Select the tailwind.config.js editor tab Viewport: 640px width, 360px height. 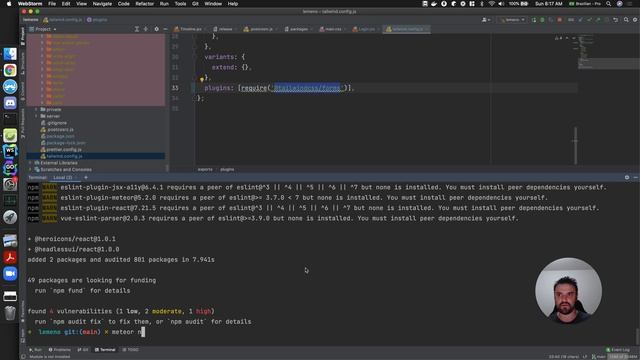pos(406,29)
